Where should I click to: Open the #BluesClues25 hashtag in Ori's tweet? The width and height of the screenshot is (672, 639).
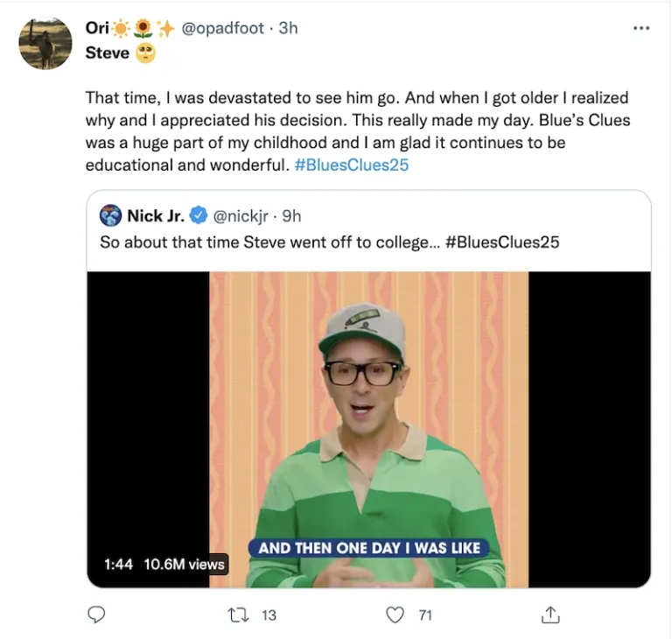(350, 165)
